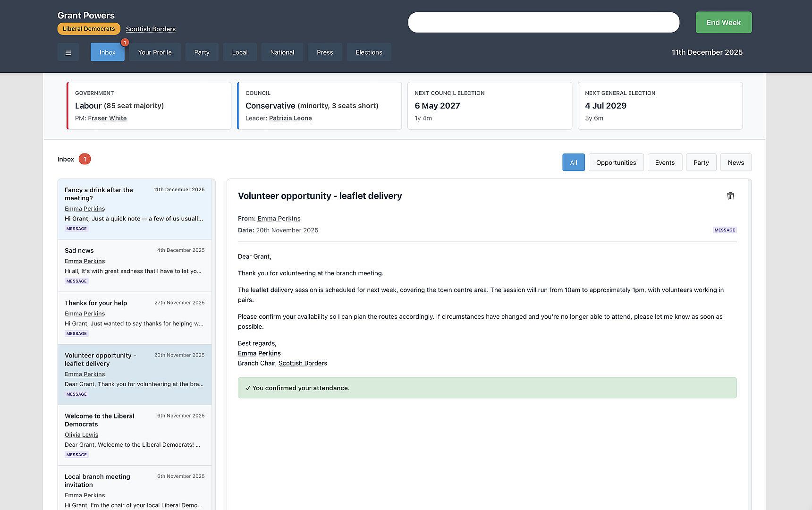Screen dimensions: 812x510
Task: Open the Liberal Democrats party badge
Action: (x=89, y=29)
